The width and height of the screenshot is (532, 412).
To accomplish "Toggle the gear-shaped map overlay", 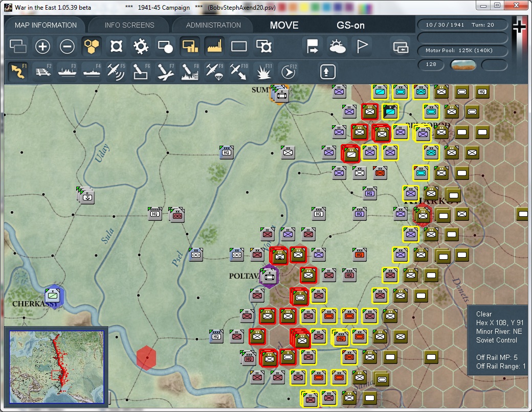I will point(141,46).
